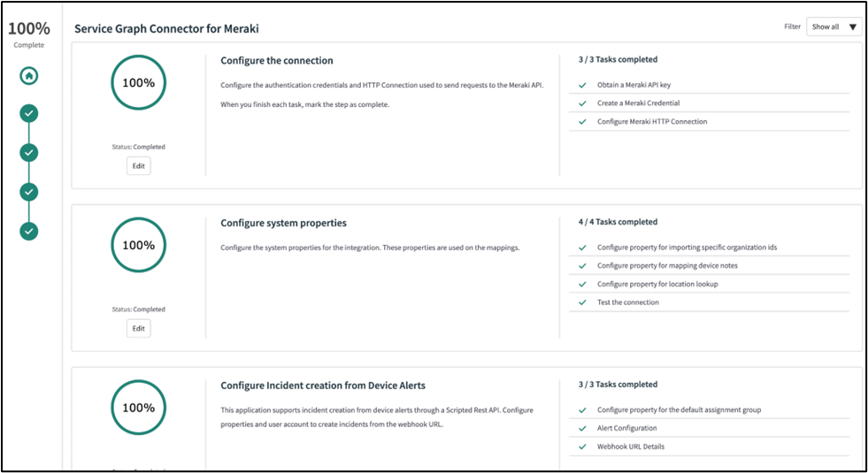
Task: Edit the Configure system properties step
Action: pyautogui.click(x=138, y=329)
